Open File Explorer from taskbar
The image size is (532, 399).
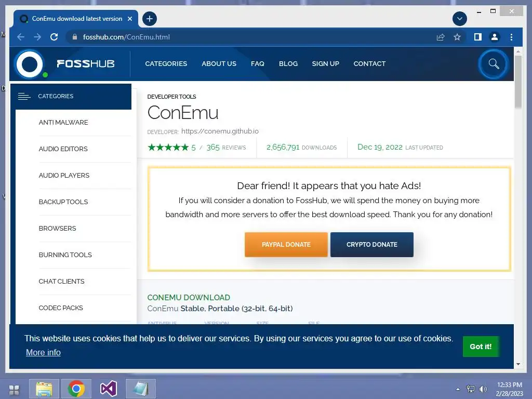44,389
